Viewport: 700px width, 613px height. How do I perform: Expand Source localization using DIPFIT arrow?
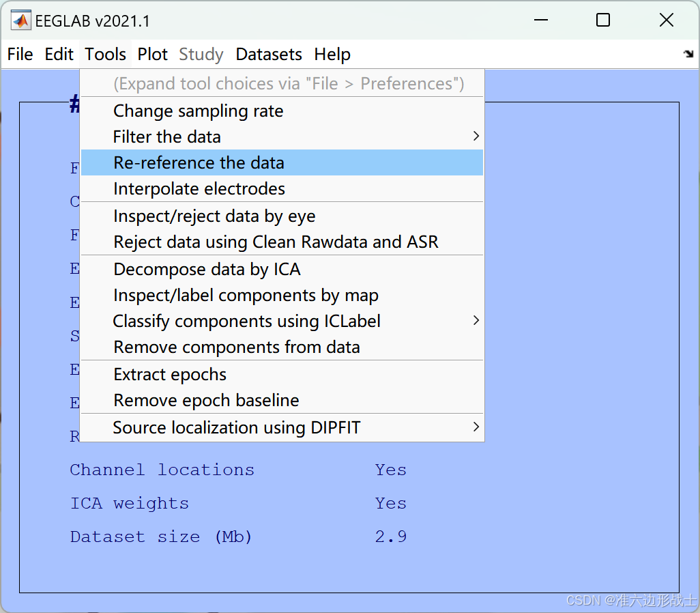pos(476,427)
